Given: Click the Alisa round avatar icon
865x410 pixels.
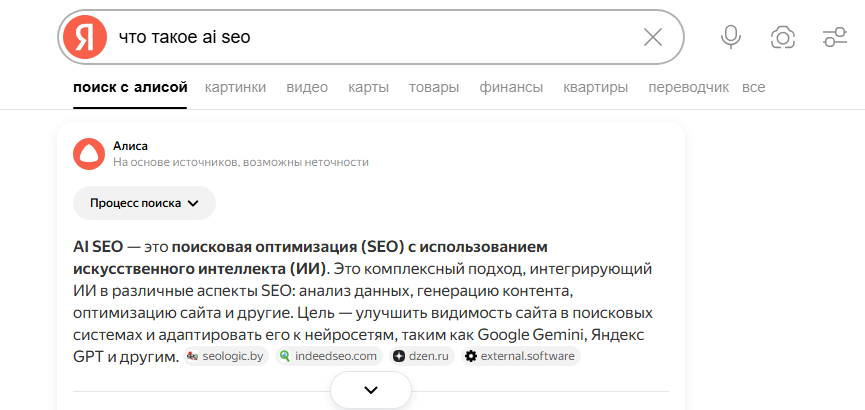Looking at the screenshot, I should point(89,154).
